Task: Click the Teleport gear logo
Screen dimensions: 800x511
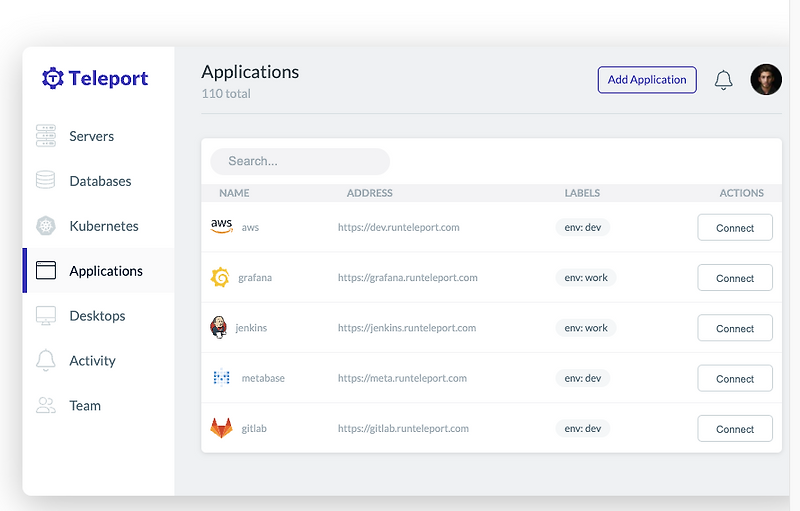Action: pyautogui.click(x=53, y=78)
